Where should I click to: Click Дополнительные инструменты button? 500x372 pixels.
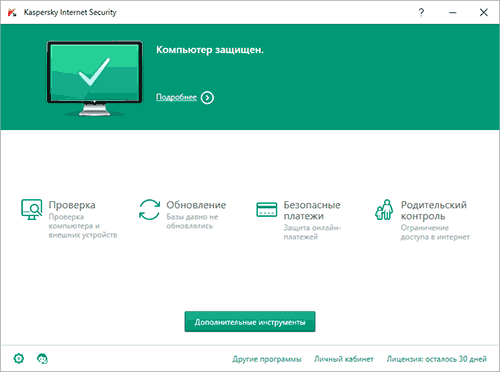point(250,322)
